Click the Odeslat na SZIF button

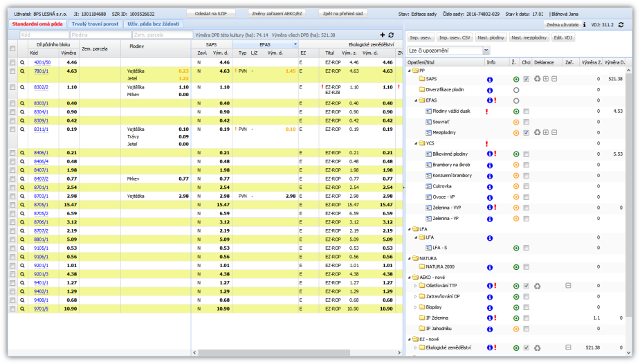(210, 13)
